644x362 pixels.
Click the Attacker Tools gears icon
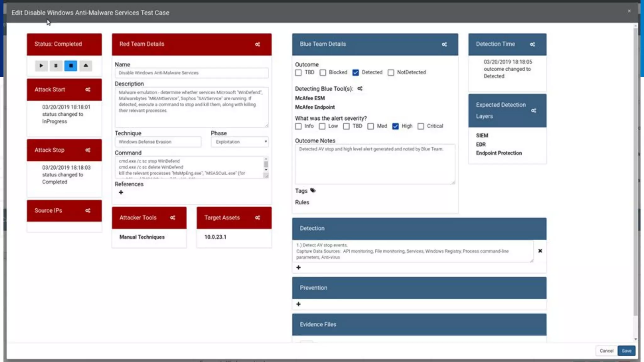pos(173,218)
